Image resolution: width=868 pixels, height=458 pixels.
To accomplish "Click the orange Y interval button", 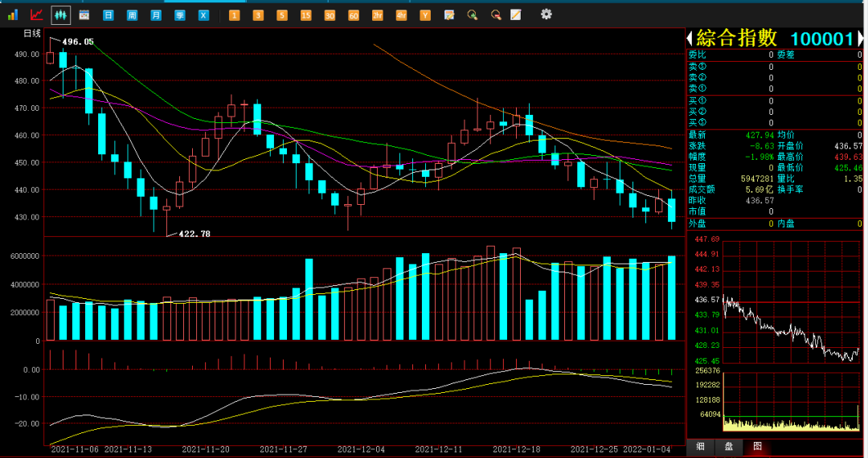I will pyautogui.click(x=424, y=15).
